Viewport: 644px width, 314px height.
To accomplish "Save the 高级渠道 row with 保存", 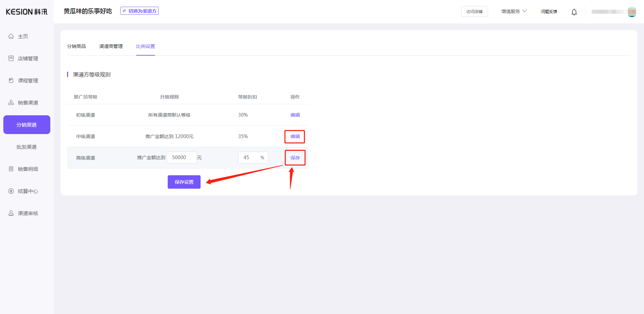I will click(295, 158).
